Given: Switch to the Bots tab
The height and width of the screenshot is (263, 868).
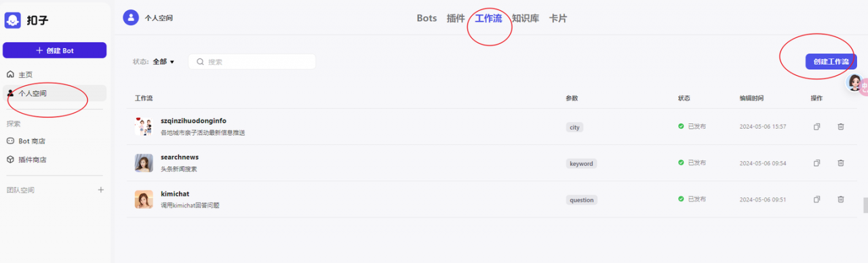Looking at the screenshot, I should point(427,18).
